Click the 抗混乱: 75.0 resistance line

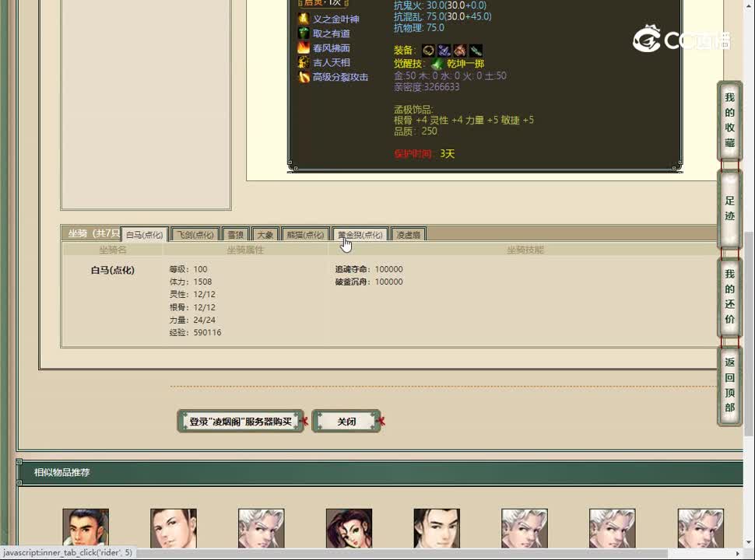click(x=443, y=16)
